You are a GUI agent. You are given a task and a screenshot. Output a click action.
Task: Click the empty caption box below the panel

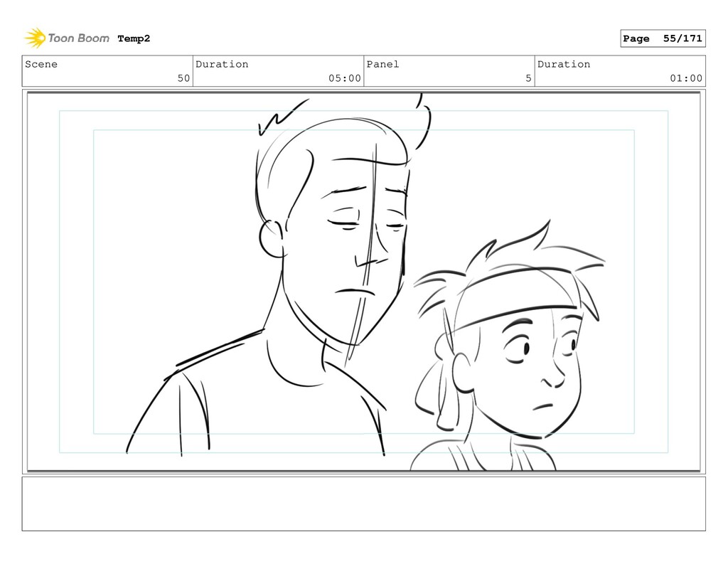[363, 504]
